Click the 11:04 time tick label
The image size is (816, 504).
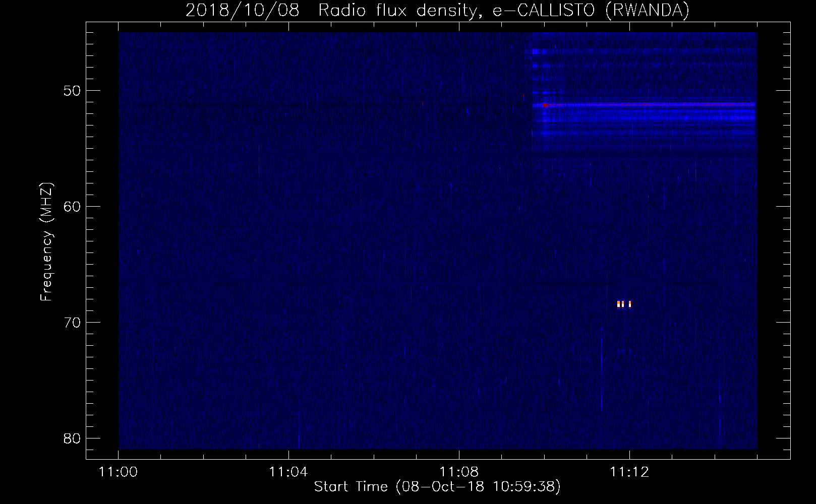(x=288, y=472)
